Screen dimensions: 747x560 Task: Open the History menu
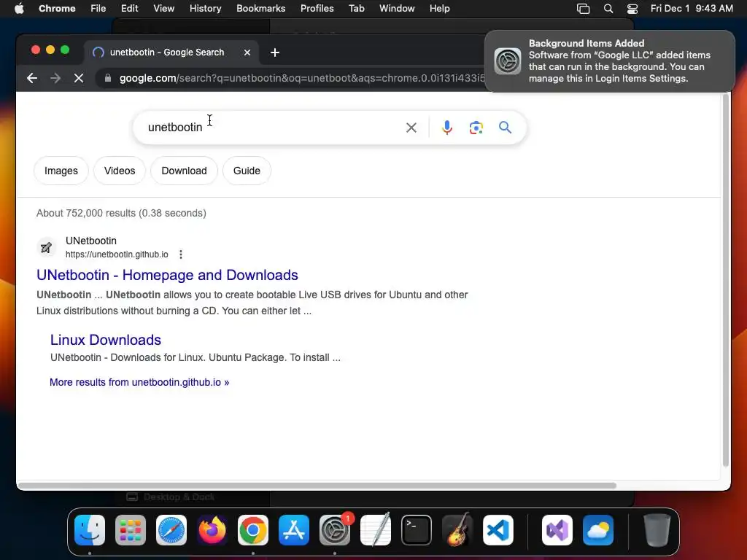click(205, 9)
